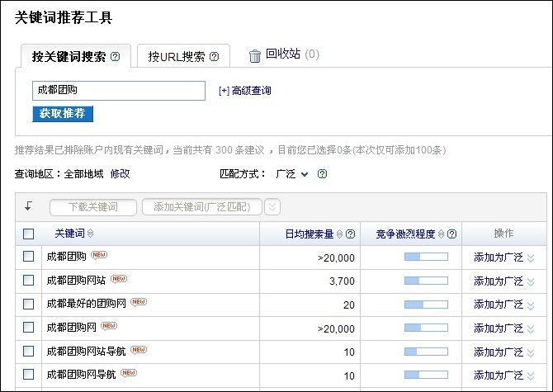
Task: Click help icon beside 按关键词搜索 tab
Action: pos(116,57)
